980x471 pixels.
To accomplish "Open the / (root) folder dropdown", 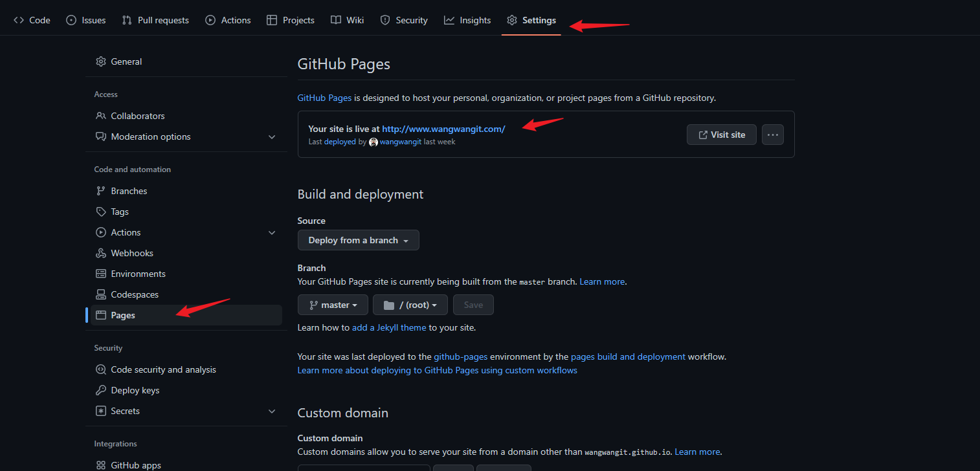I will pos(410,305).
